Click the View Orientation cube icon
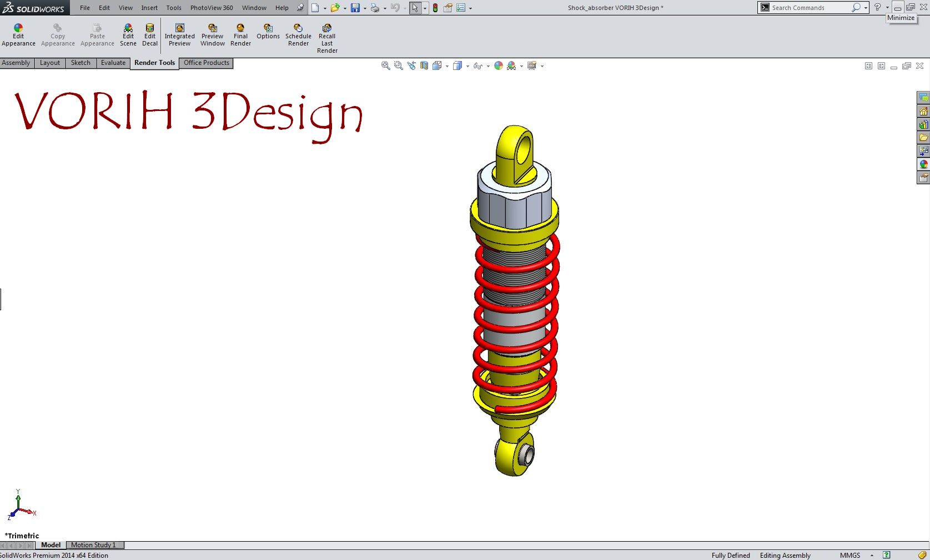This screenshot has width=930, height=560. click(x=437, y=65)
